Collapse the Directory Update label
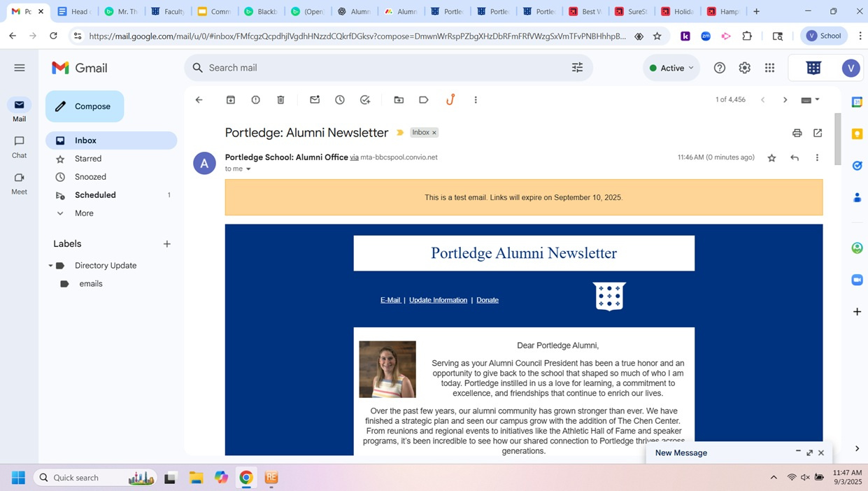The height and width of the screenshot is (491, 868). tap(50, 266)
